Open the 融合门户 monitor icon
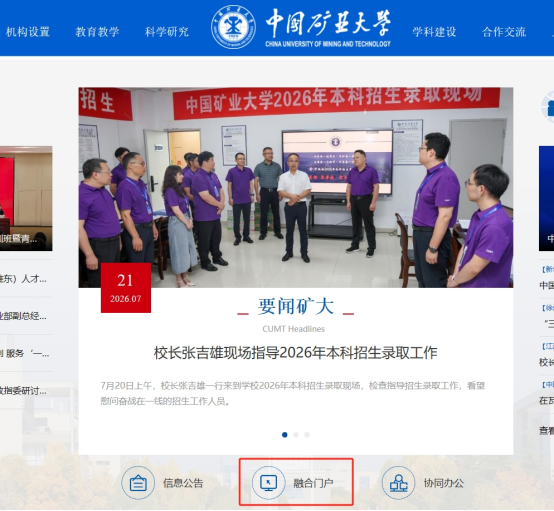The height and width of the screenshot is (511, 554). (x=268, y=483)
